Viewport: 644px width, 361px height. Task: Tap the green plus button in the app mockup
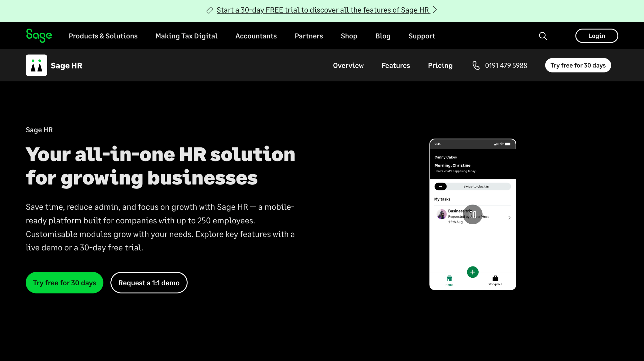click(472, 272)
